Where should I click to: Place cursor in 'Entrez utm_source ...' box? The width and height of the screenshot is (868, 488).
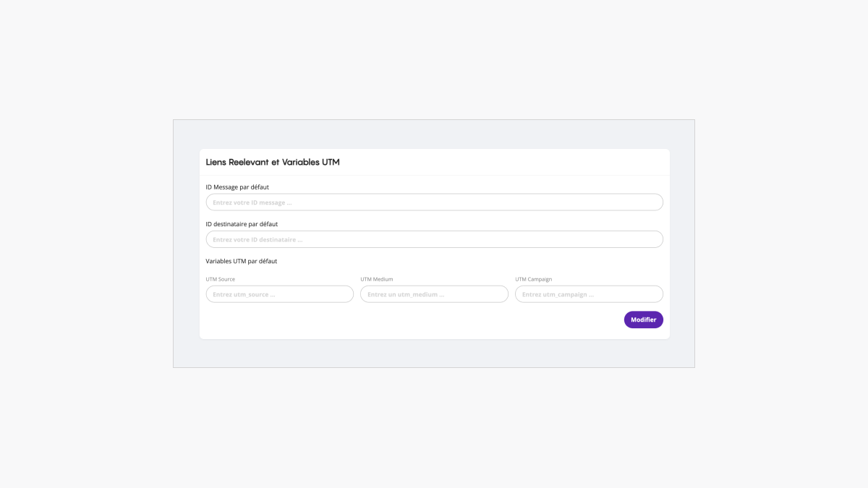click(244, 294)
